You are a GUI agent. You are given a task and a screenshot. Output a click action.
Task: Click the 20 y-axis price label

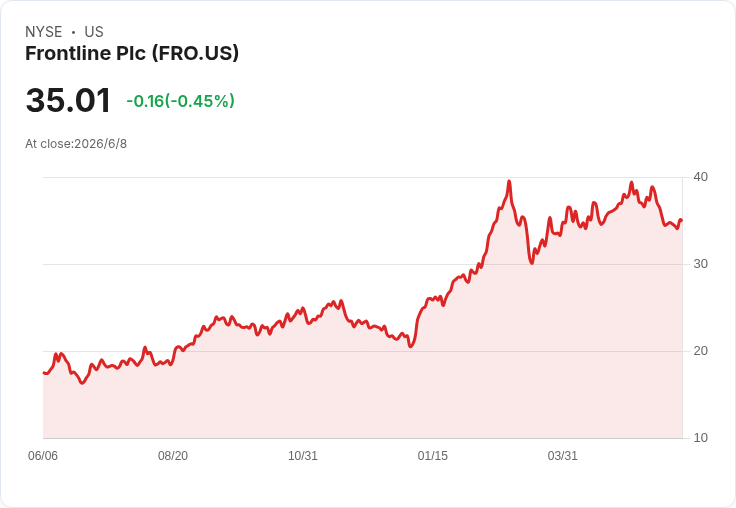pos(700,351)
